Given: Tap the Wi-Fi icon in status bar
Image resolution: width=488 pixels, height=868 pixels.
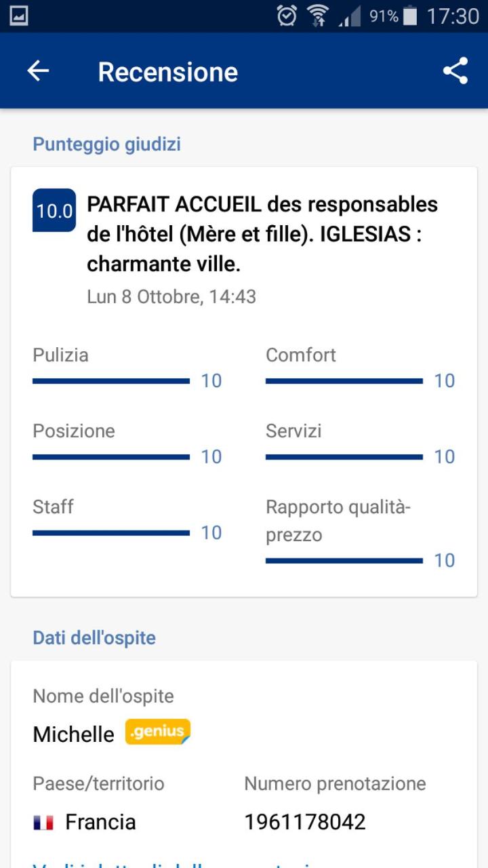Looking at the screenshot, I should [x=317, y=16].
